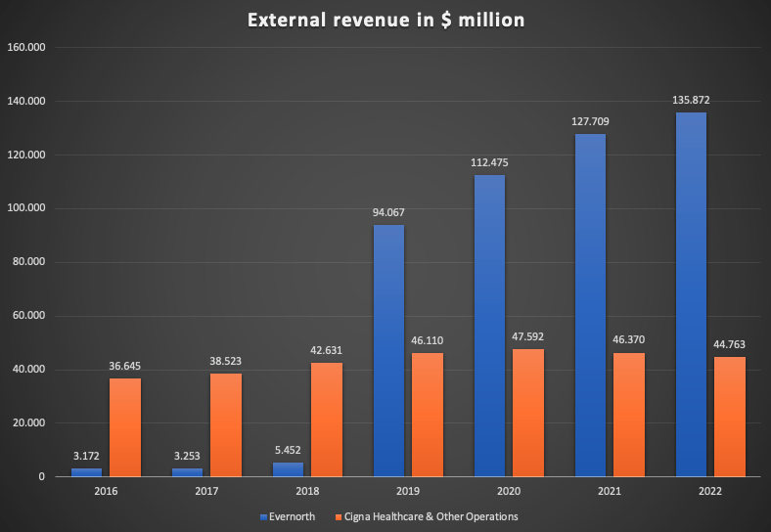Image resolution: width=771 pixels, height=532 pixels.
Task: Click the data label 112.475
Action: coord(490,162)
